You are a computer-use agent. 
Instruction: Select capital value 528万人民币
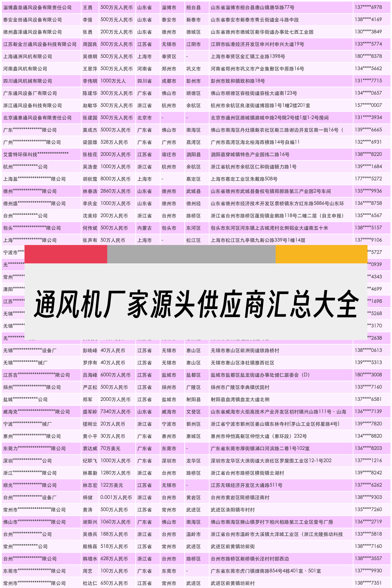(114, 142)
